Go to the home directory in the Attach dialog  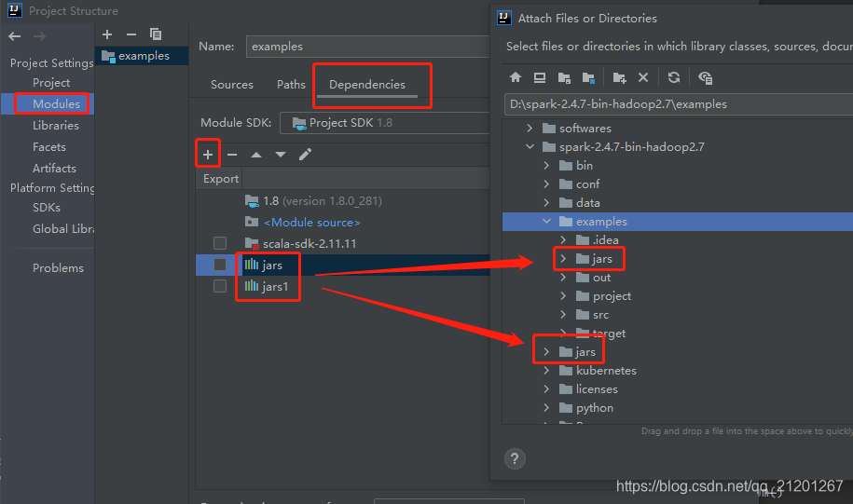tap(516, 77)
